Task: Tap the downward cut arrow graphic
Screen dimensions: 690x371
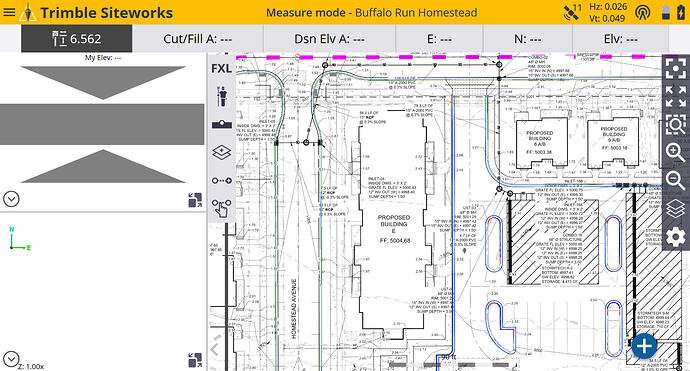Action: pos(103,82)
